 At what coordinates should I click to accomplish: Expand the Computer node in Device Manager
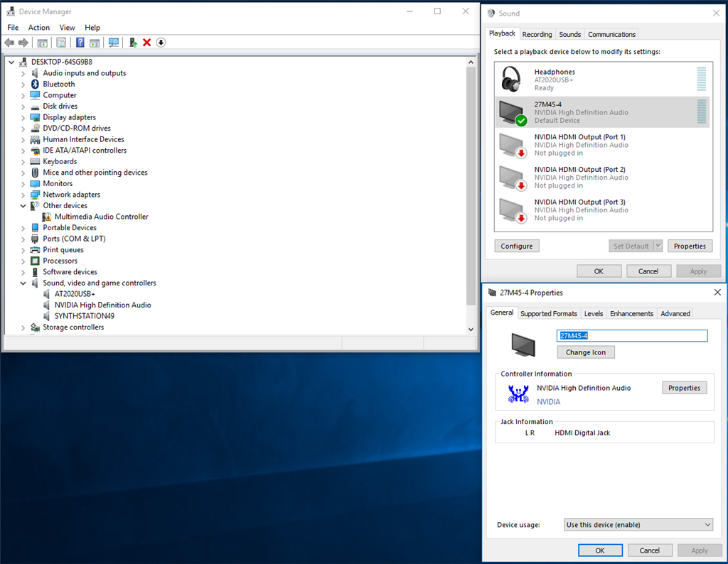(23, 96)
